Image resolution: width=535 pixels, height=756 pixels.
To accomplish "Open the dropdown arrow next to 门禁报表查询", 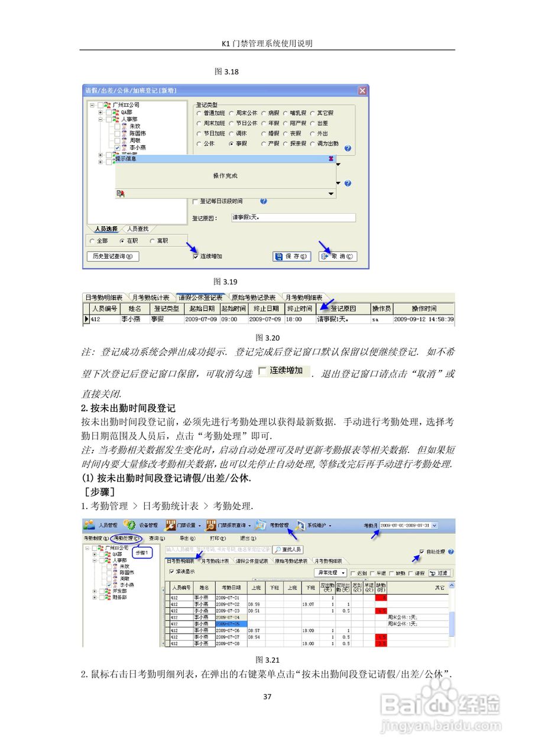I will [249, 525].
